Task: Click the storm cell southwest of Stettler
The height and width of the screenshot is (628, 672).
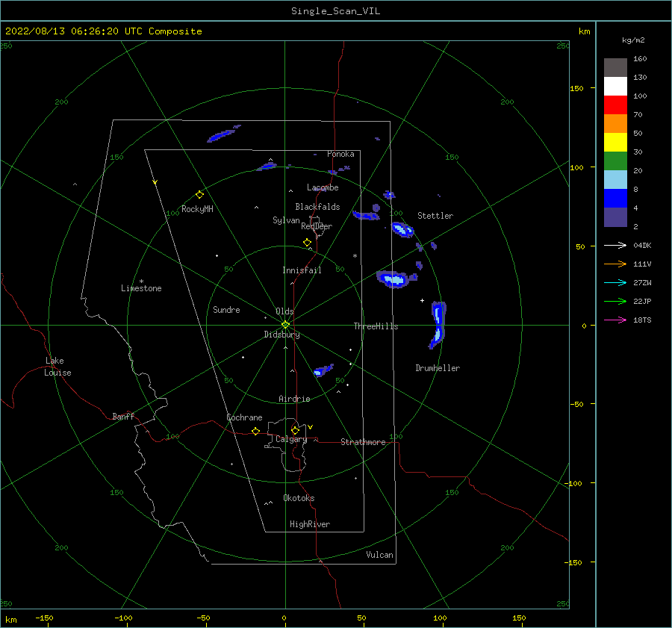Action: coord(402,230)
